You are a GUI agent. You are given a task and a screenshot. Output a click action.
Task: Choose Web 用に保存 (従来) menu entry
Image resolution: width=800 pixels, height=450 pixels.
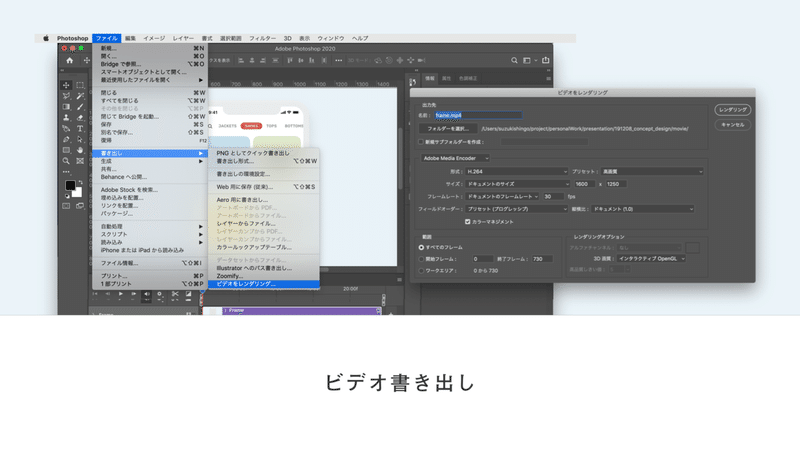point(264,187)
